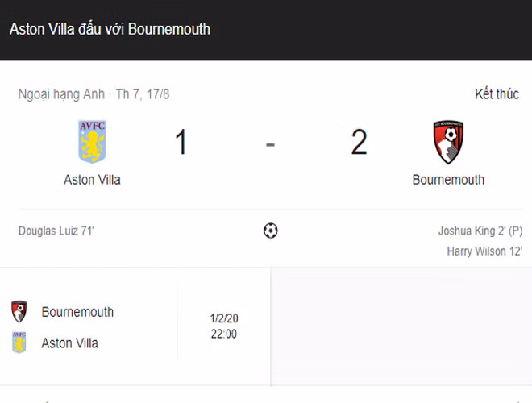Click the Th 7, 17/8 match date
532x403 pixels.
pyautogui.click(x=143, y=94)
